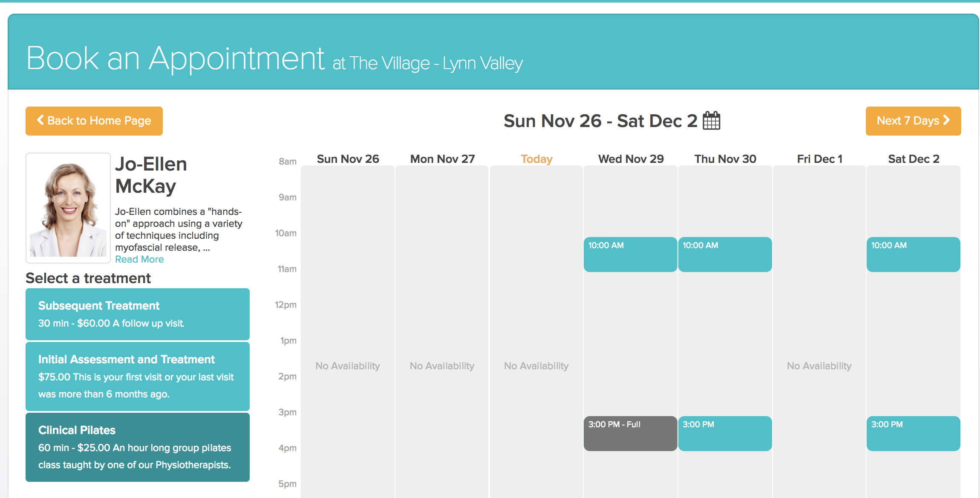
Task: Select the Wed Nov 29 column header
Action: click(x=631, y=159)
